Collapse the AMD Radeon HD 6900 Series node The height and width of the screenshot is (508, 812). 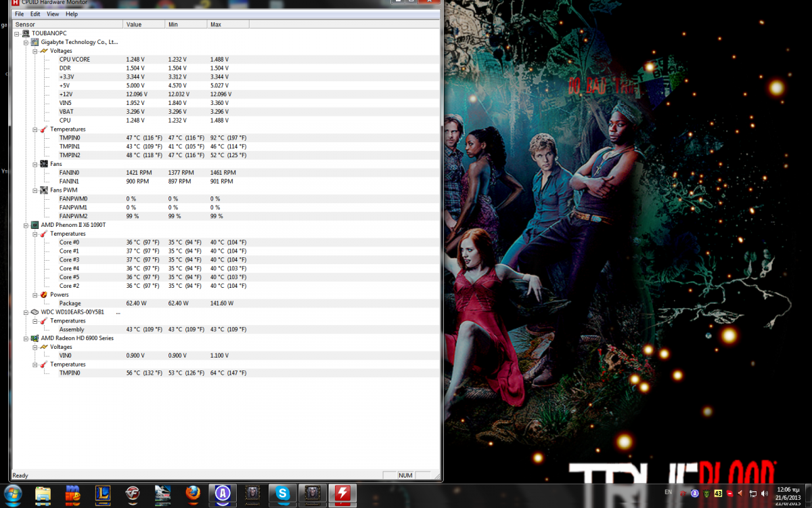point(26,338)
